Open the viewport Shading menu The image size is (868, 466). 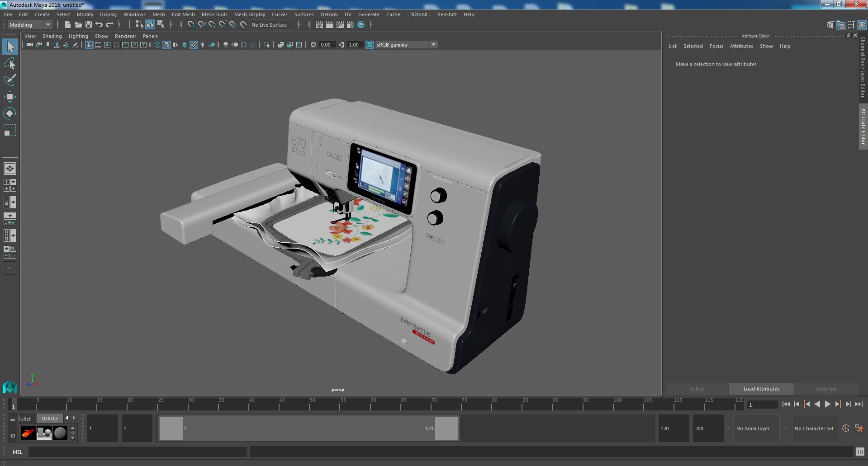pyautogui.click(x=52, y=36)
